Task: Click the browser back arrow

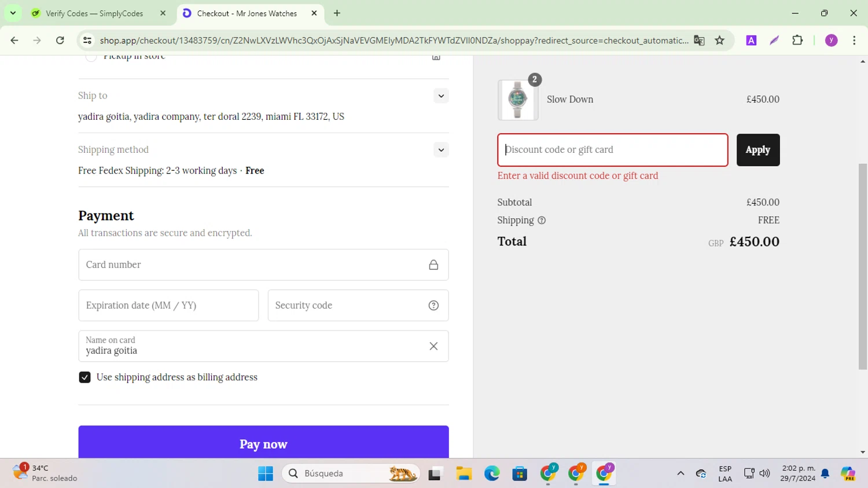Action: click(14, 41)
